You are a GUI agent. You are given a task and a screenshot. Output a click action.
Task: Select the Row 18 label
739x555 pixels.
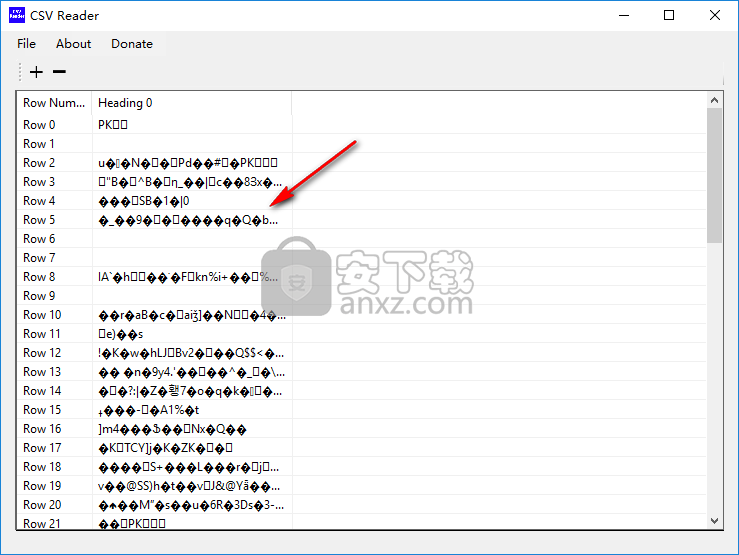point(42,467)
